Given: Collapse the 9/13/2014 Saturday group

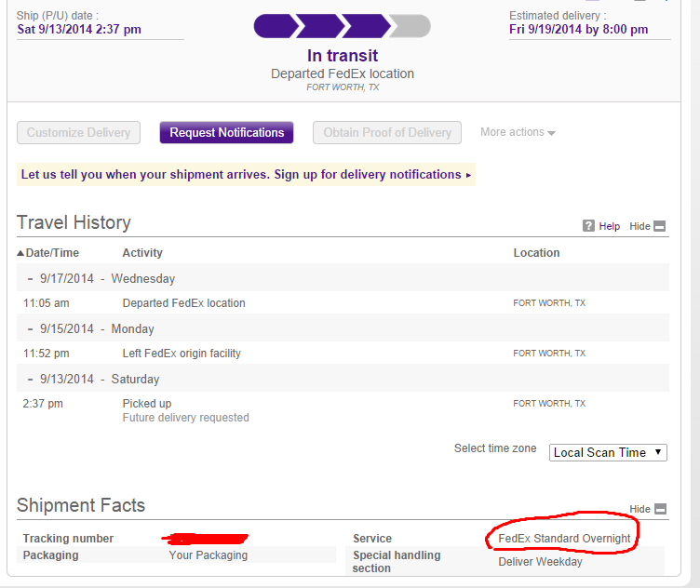Looking at the screenshot, I should 31,380.
